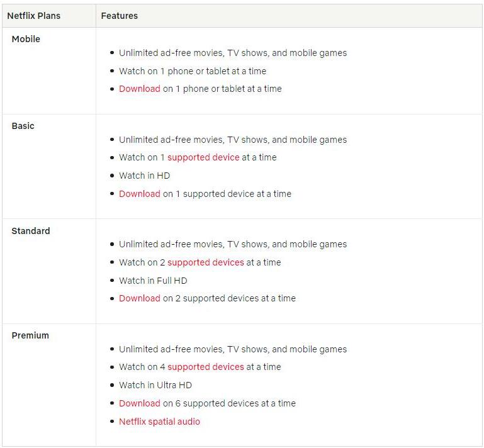Screen dimensions: 484x448
Task: Open supported device link under Basic
Action: pos(203,157)
